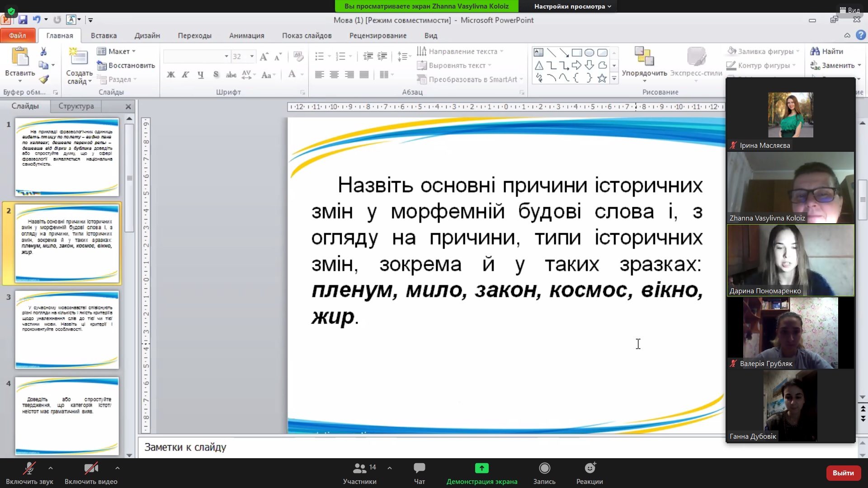Turn on camera with Включить видео
Image resolution: width=868 pixels, height=488 pixels.
pos(91,468)
